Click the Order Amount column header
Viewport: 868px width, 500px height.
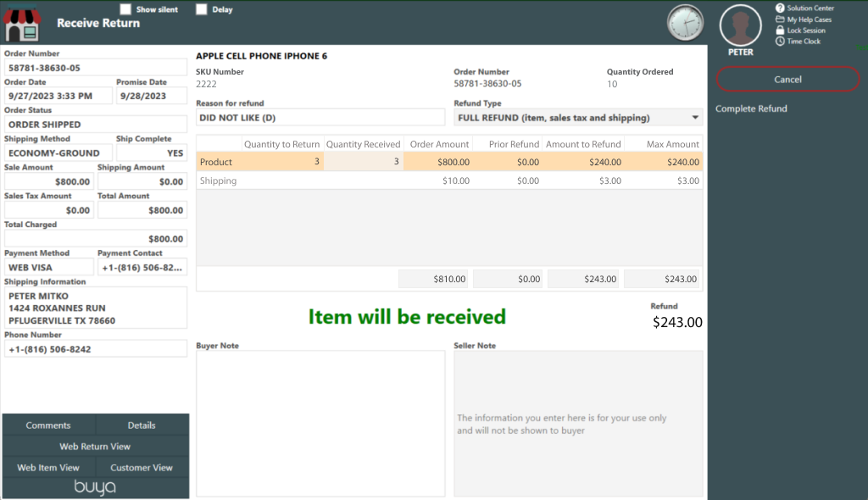440,144
